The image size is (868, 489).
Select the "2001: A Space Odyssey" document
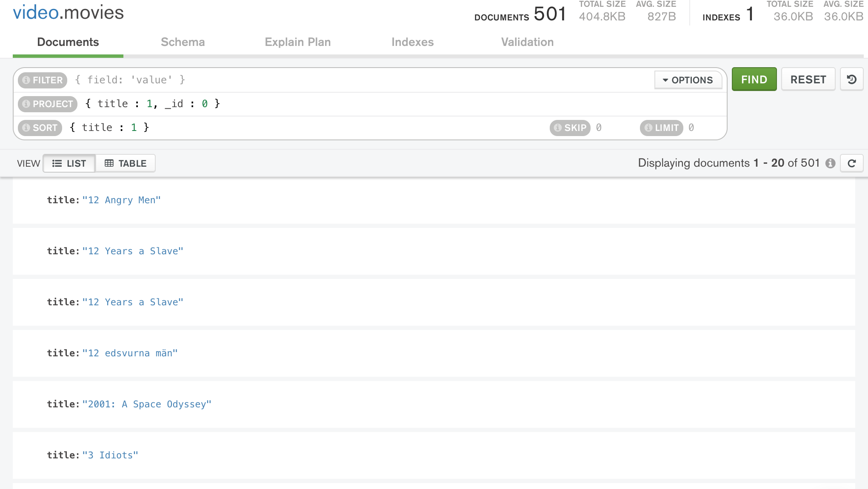click(434, 404)
